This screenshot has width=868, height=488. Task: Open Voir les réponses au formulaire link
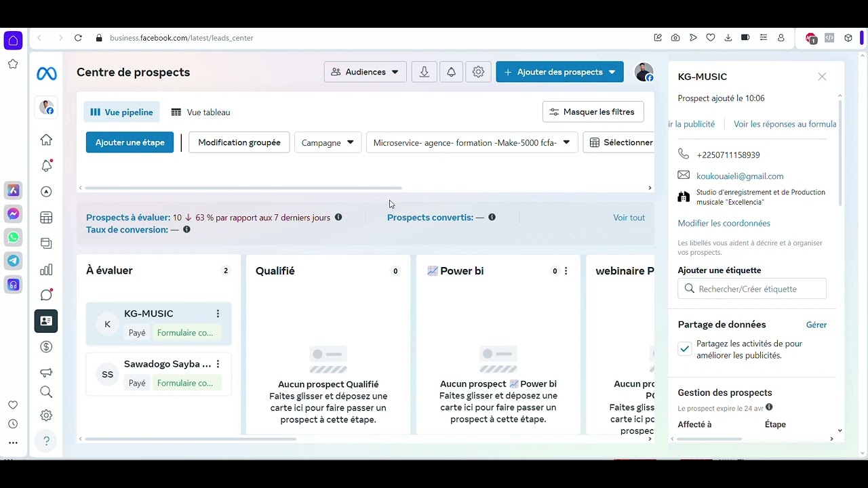coord(785,124)
